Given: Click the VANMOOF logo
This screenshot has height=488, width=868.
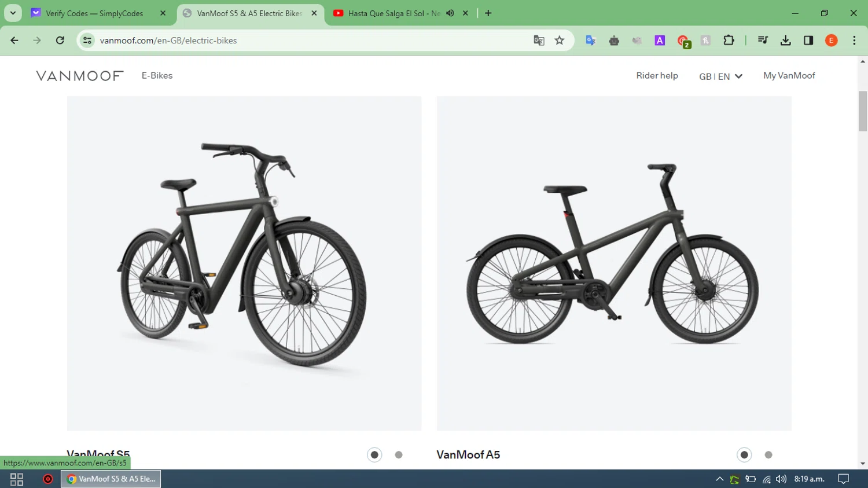Looking at the screenshot, I should [x=80, y=76].
